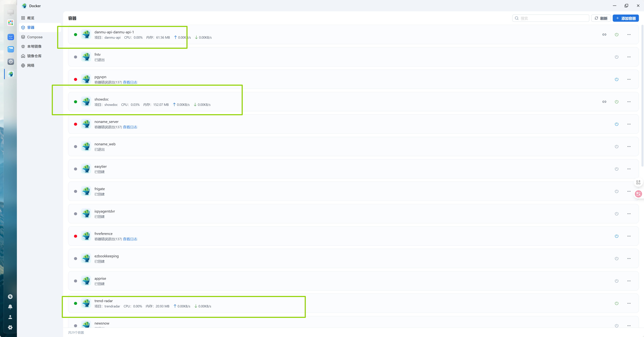Open settings gear at dock bottom
644x337 pixels.
(10, 327)
